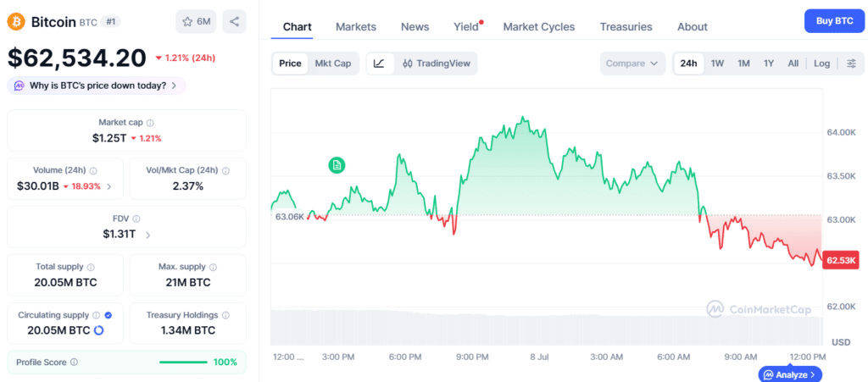Select the 24h time range
Screen dimensions: 868x382
pos(688,64)
